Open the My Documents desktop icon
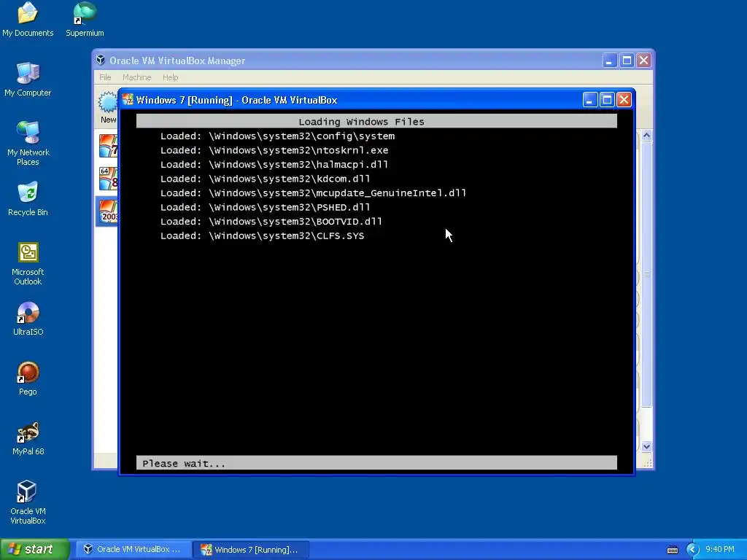Screen dimensions: 747x560 28,19
